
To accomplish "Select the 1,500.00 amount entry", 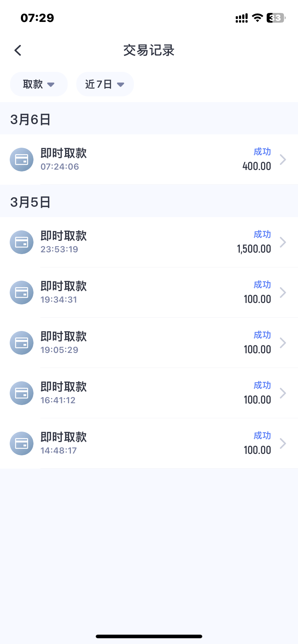I will pos(254,249).
